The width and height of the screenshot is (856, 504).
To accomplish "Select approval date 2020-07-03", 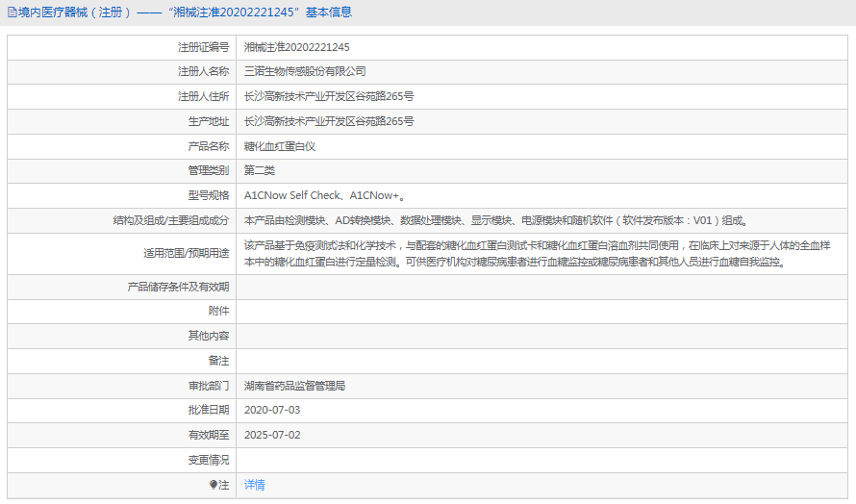I will pos(272,410).
